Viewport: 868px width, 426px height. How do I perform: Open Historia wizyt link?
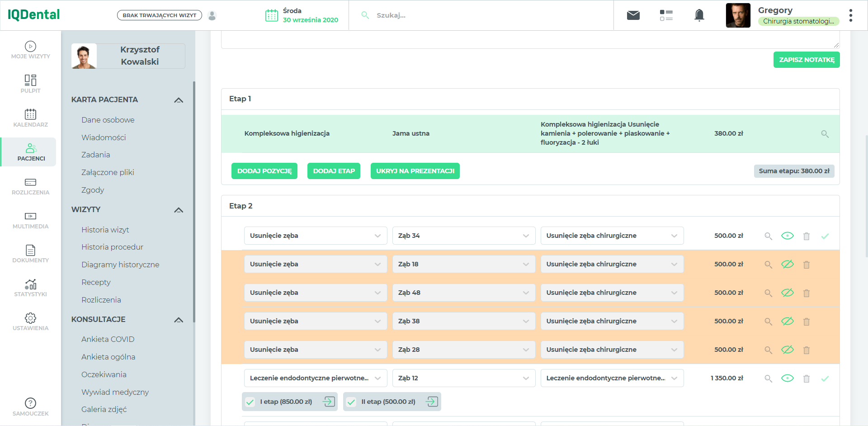click(105, 230)
